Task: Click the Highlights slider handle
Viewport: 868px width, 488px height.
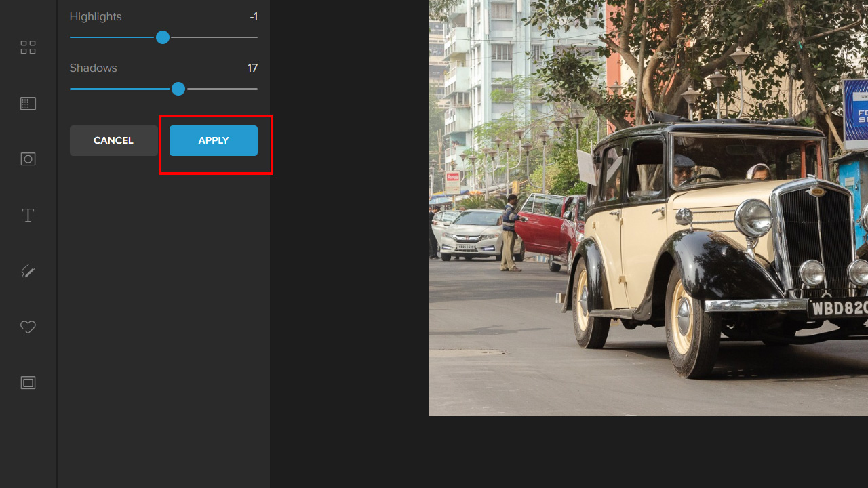Action: point(163,37)
